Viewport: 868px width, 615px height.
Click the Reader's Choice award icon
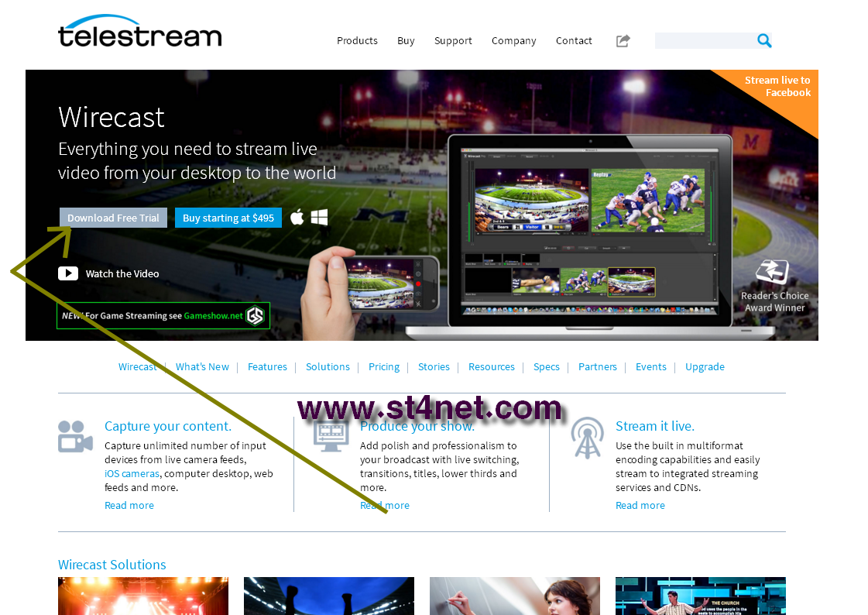[x=772, y=271]
